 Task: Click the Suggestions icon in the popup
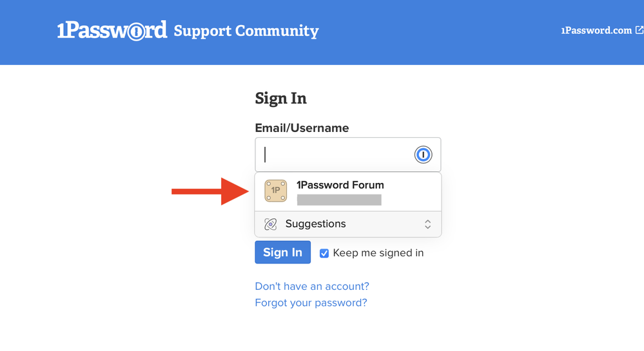(x=271, y=224)
